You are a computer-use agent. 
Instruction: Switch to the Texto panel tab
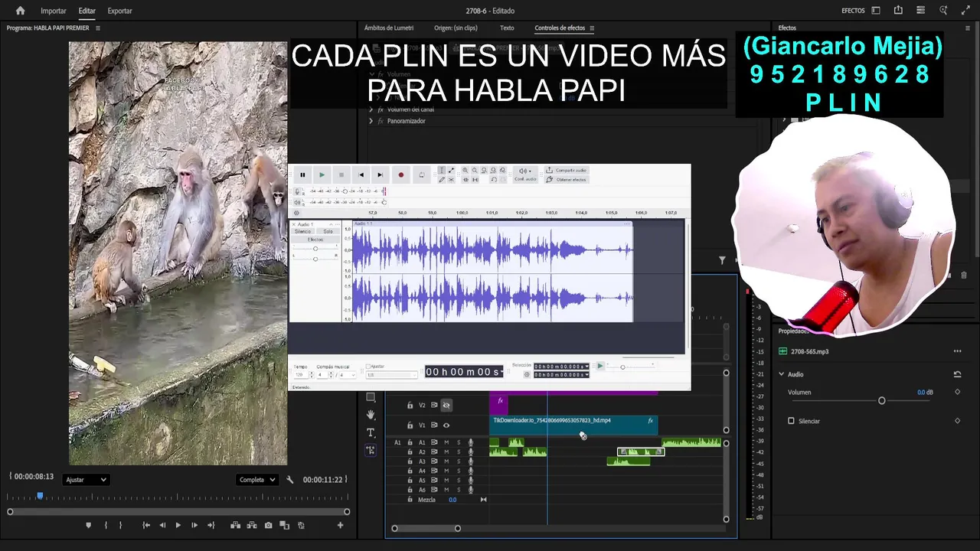click(507, 28)
